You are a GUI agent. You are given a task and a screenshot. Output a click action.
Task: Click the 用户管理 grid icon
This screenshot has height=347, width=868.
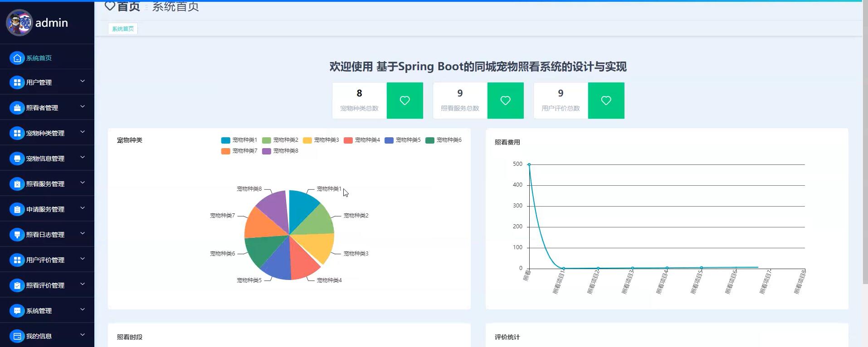17,82
